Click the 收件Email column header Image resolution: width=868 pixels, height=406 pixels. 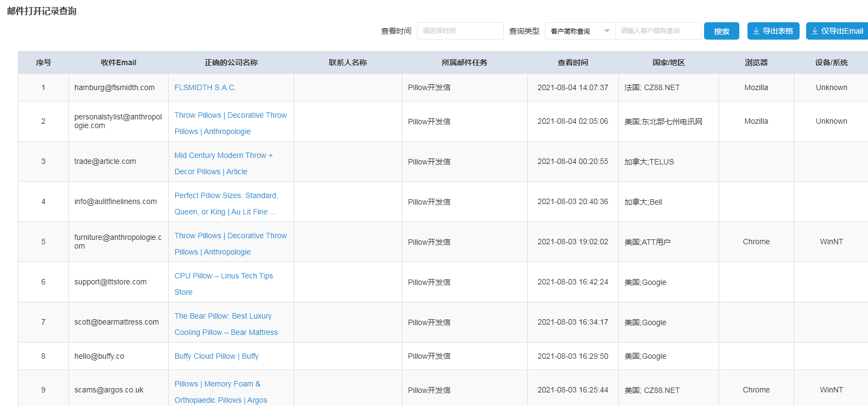pyautogui.click(x=118, y=62)
